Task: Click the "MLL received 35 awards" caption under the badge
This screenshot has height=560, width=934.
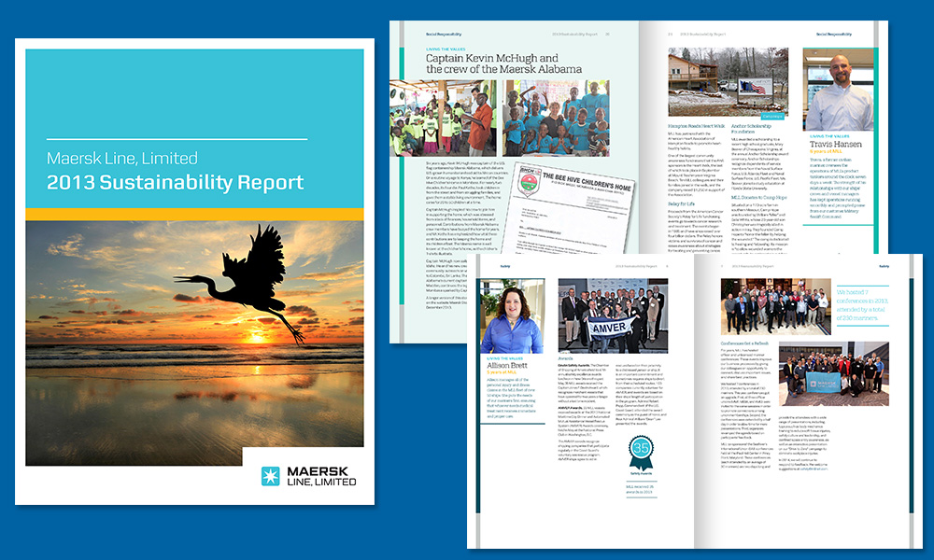Action: [x=640, y=489]
